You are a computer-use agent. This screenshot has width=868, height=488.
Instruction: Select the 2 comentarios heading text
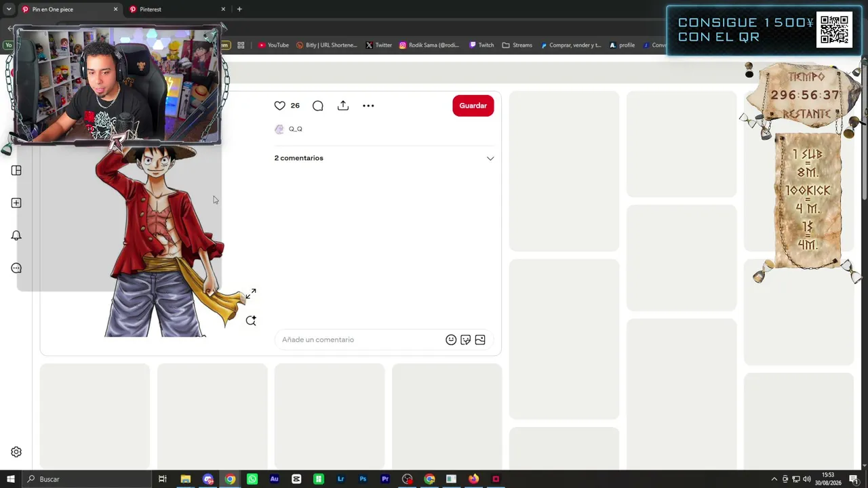pyautogui.click(x=299, y=158)
